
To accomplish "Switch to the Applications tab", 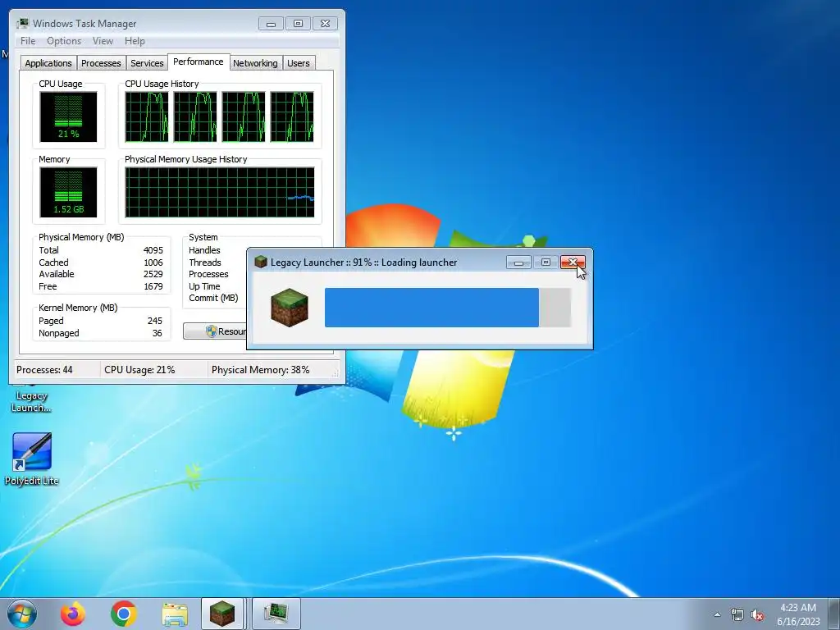I will pyautogui.click(x=48, y=63).
